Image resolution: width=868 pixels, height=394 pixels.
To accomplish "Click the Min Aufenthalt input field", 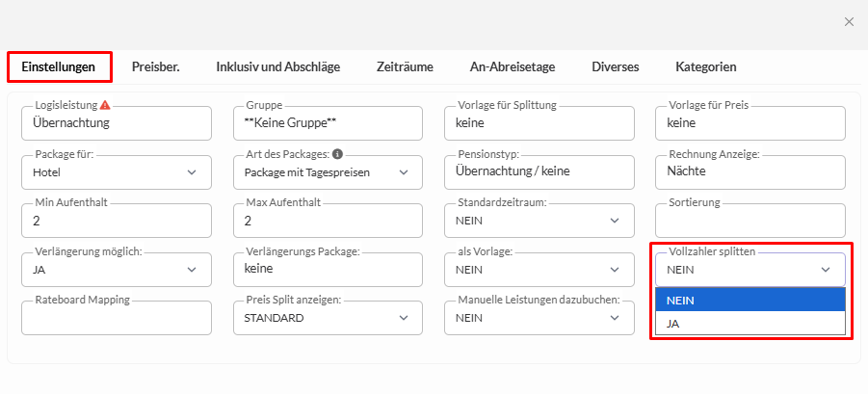I will (116, 222).
